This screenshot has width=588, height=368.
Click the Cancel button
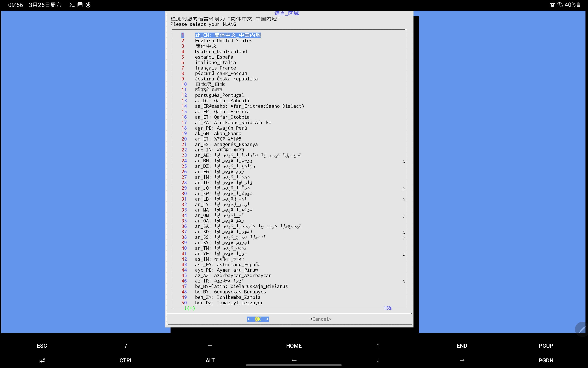tap(321, 319)
